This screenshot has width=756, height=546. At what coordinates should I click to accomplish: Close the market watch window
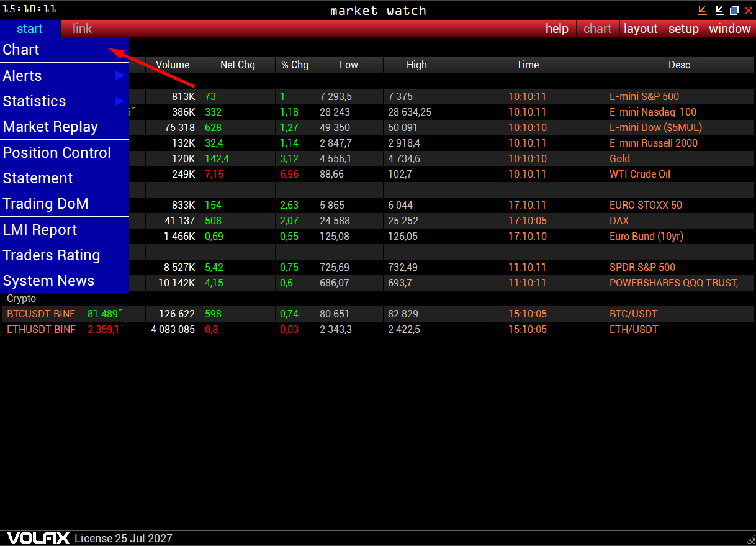[749, 10]
